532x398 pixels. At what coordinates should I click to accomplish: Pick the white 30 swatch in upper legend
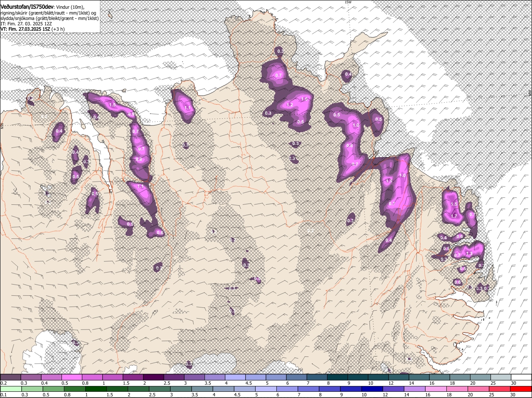tap(521, 377)
